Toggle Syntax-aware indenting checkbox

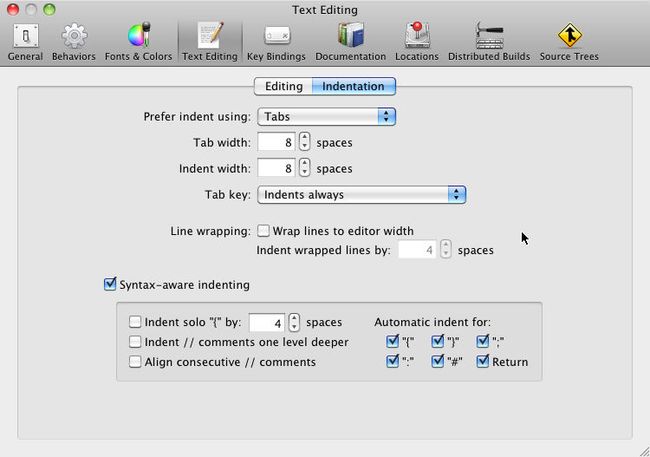click(x=110, y=284)
